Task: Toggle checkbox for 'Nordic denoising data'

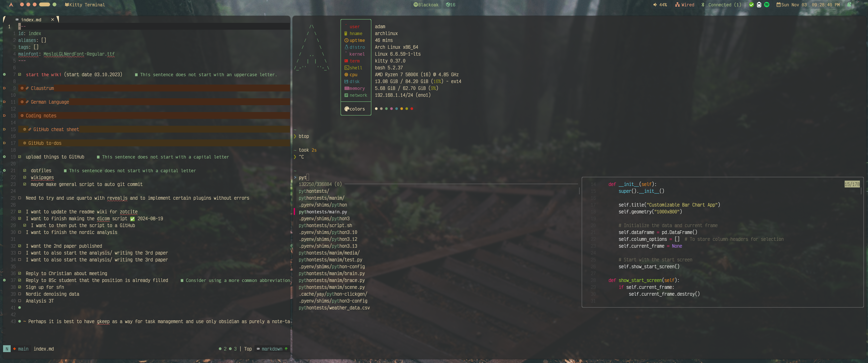Action: [x=20, y=294]
